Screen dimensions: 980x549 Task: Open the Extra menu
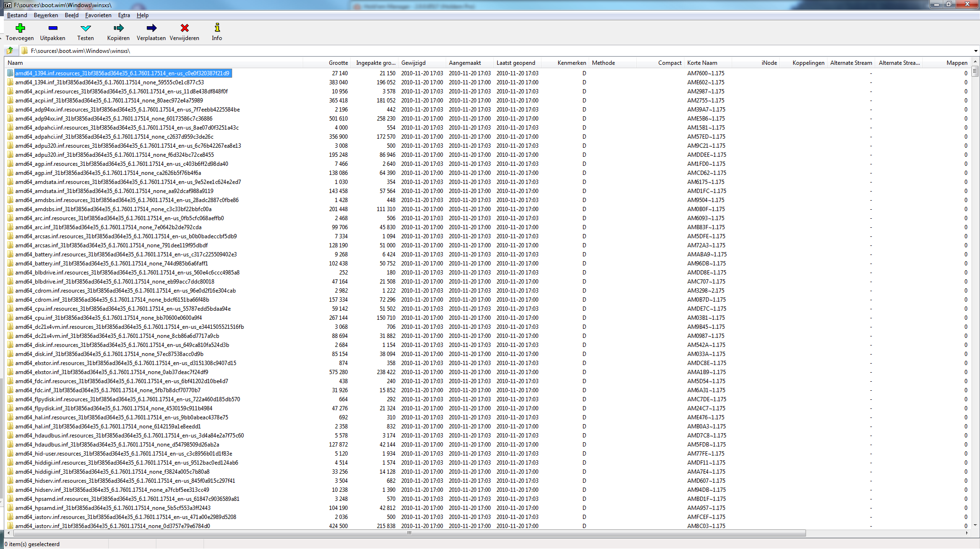(124, 15)
